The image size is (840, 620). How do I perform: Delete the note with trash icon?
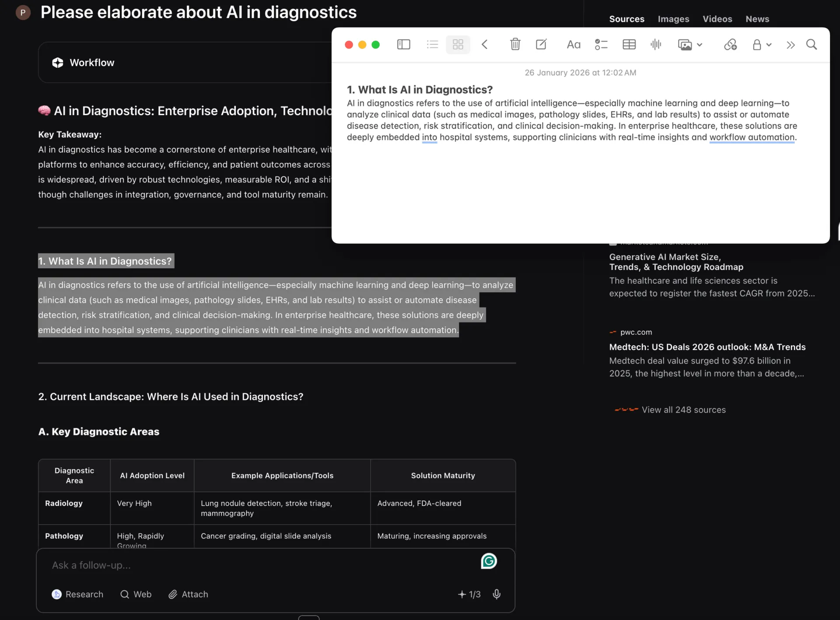click(515, 45)
